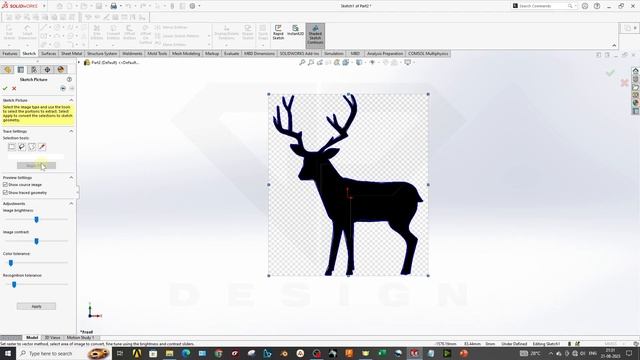
Task: Go to previous page arrow in Sketch Picture
Action: [x=63, y=88]
